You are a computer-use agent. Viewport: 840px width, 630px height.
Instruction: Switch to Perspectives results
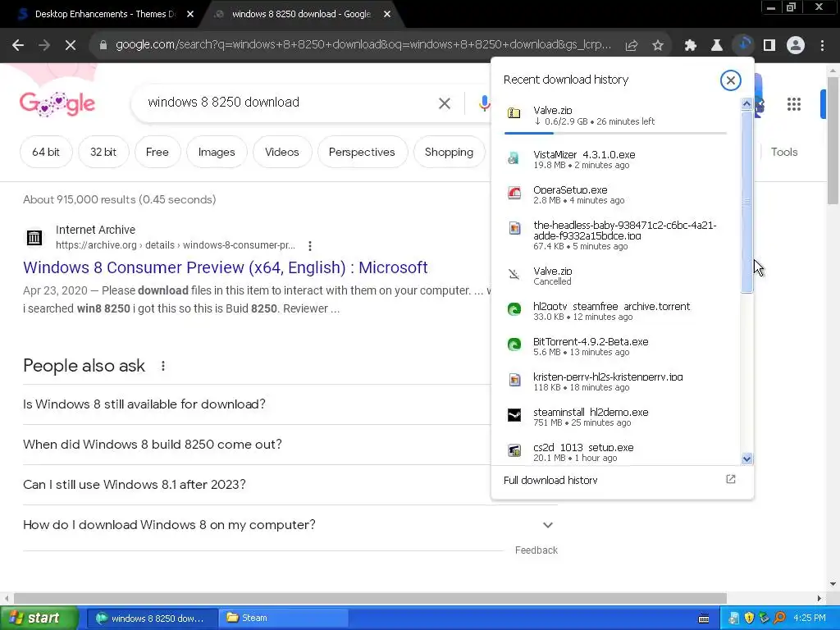362,152
